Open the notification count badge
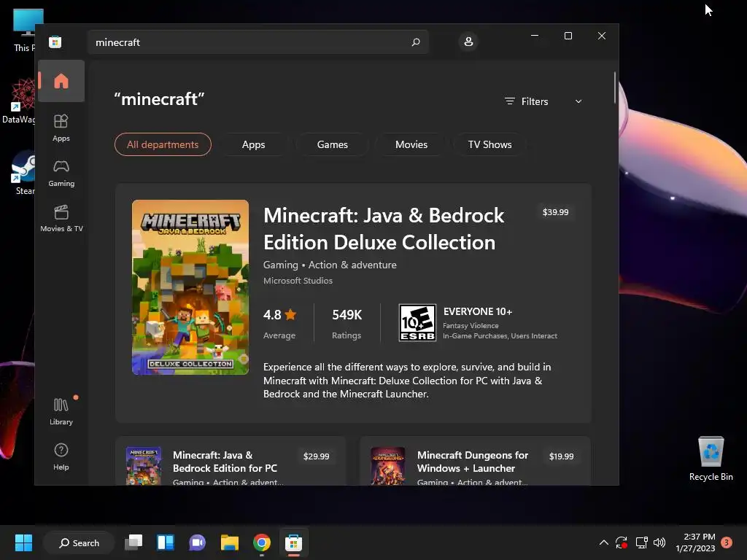Viewport: 747px width, 560px height. point(727,542)
